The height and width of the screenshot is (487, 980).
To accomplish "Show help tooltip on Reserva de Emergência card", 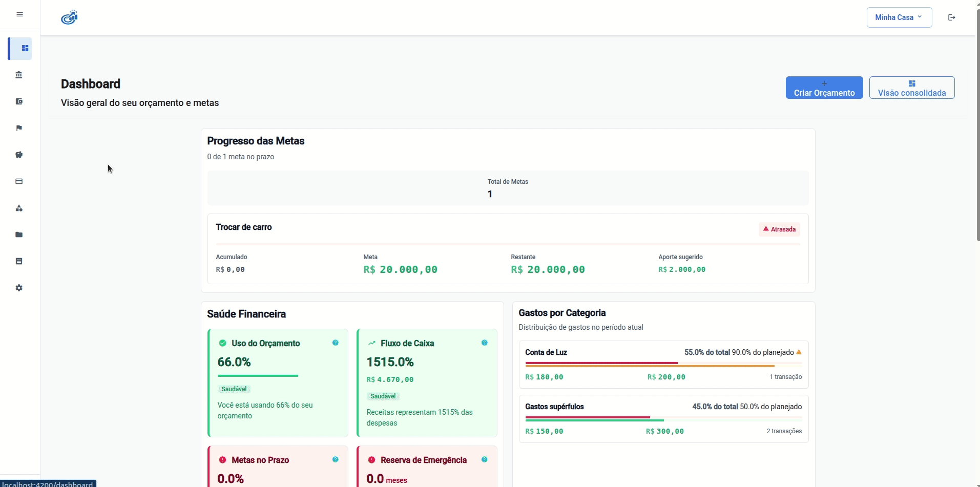I will [x=484, y=459].
